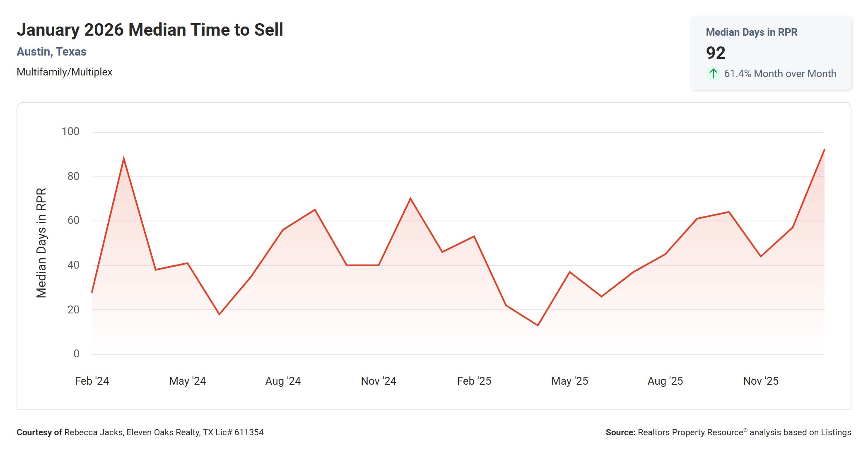Image resolution: width=868 pixels, height=456 pixels.
Task: Select the chart title 'January 2026 Median Time to Sell'
Action: tap(150, 30)
